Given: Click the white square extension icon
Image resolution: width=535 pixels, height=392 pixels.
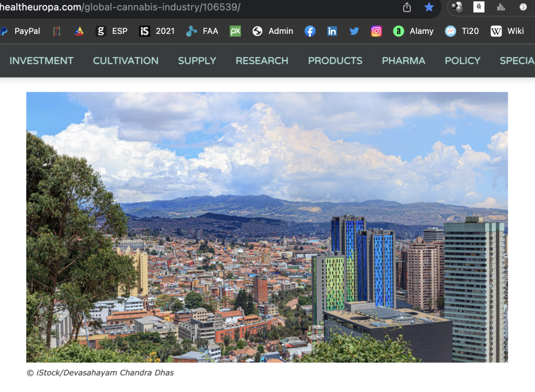Looking at the screenshot, I should tap(478, 7).
